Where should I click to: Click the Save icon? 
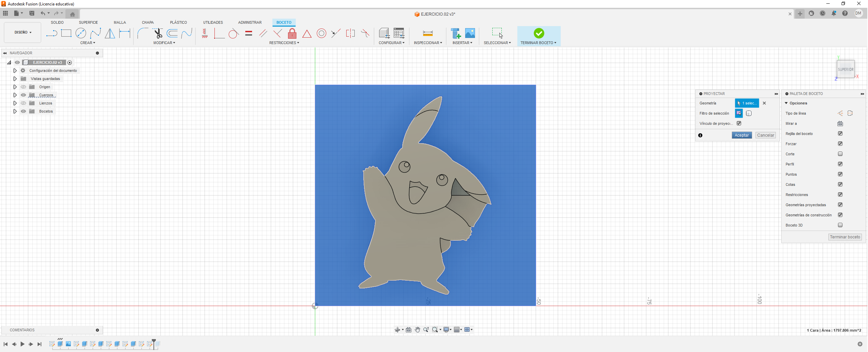pyautogui.click(x=32, y=13)
